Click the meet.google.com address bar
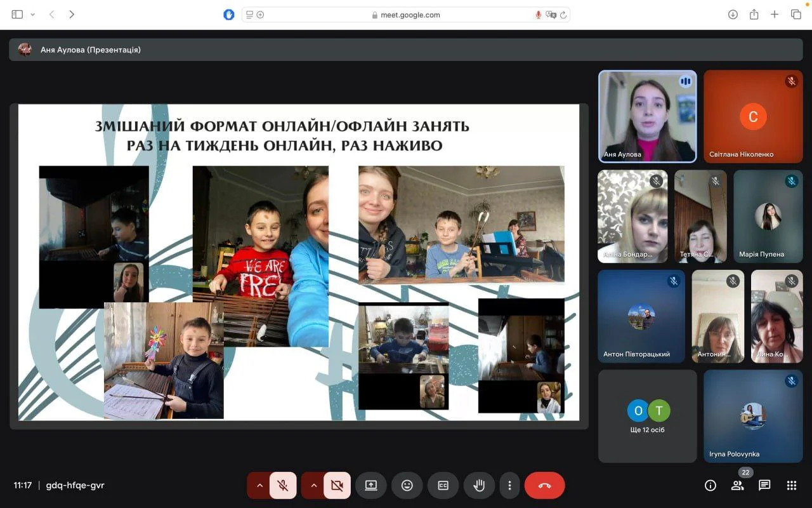The image size is (812, 508). pos(406,15)
